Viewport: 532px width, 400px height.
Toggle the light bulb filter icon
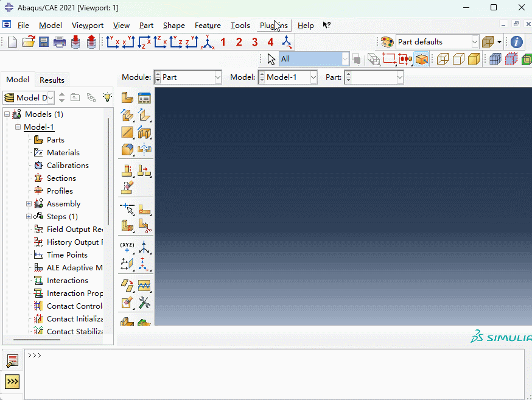pyautogui.click(x=107, y=97)
